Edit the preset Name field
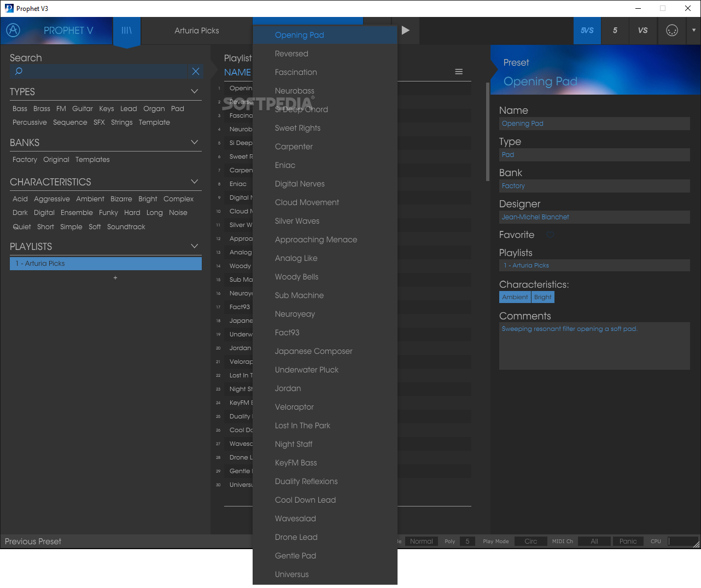701x588 pixels. 594,124
